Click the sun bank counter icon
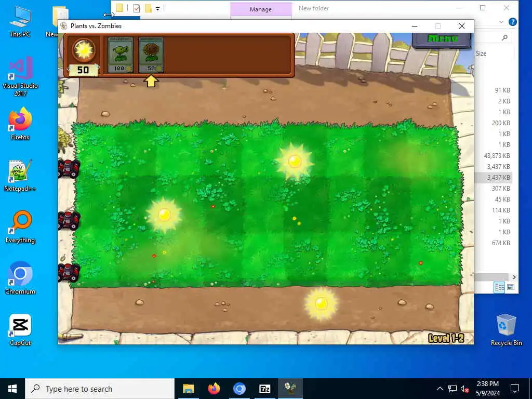 pyautogui.click(x=84, y=50)
